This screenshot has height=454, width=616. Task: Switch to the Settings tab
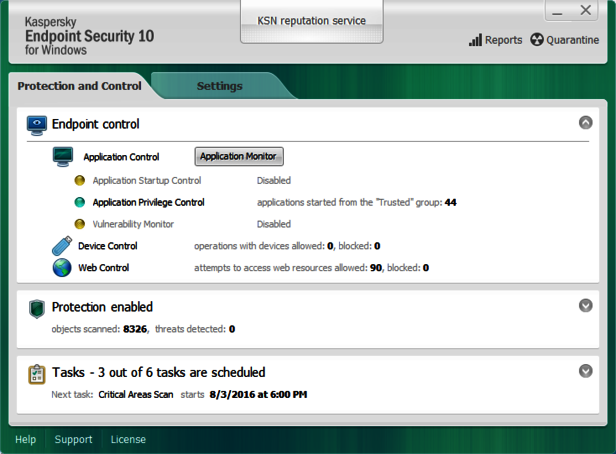click(219, 86)
